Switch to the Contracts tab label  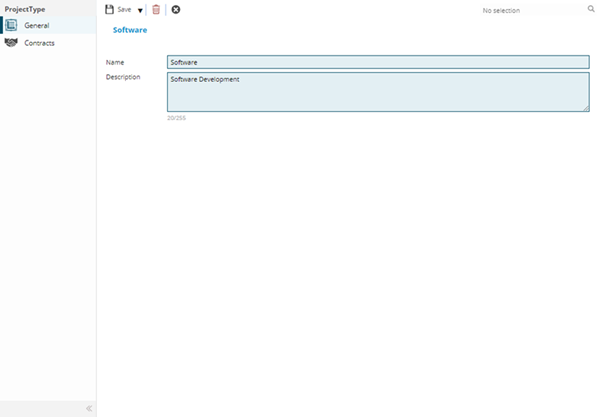(x=40, y=43)
